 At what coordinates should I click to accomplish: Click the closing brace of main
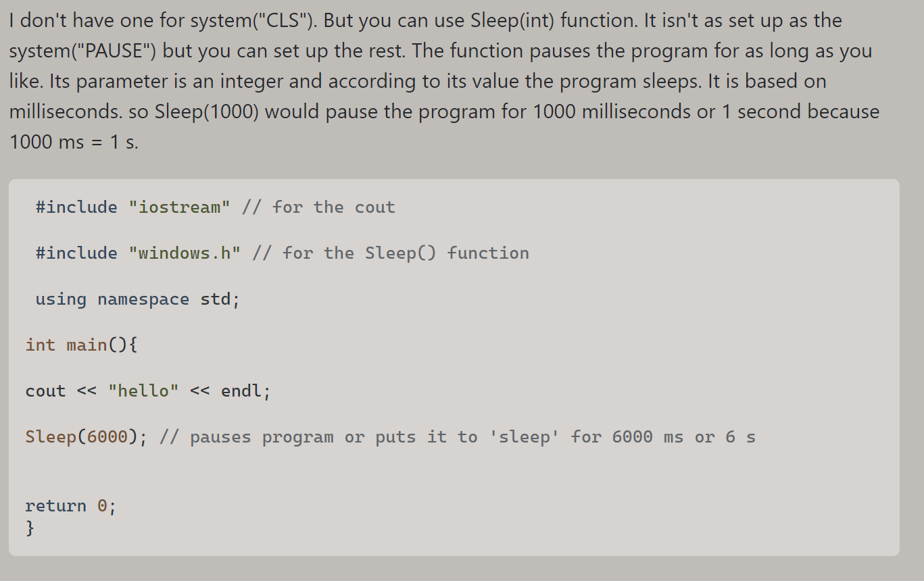pyautogui.click(x=30, y=528)
